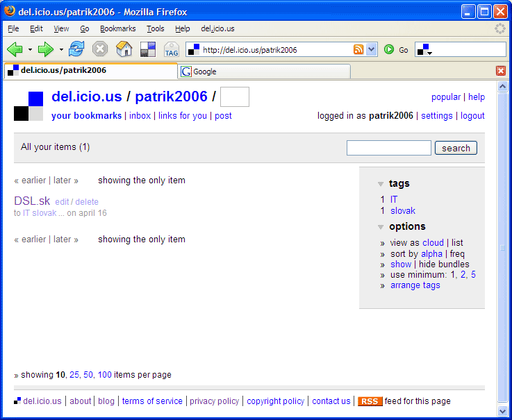Open the address bar URL dropdown
Viewport: 512px width, 420px height.
[x=371, y=49]
